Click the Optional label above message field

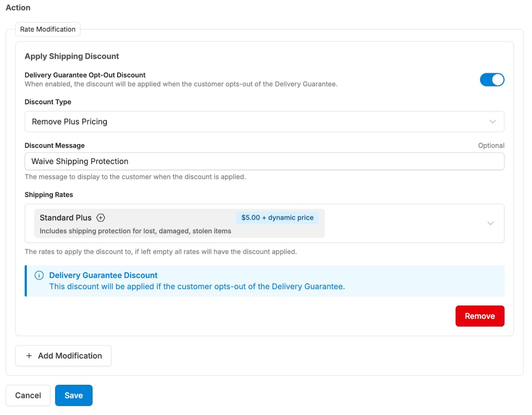pyautogui.click(x=491, y=146)
